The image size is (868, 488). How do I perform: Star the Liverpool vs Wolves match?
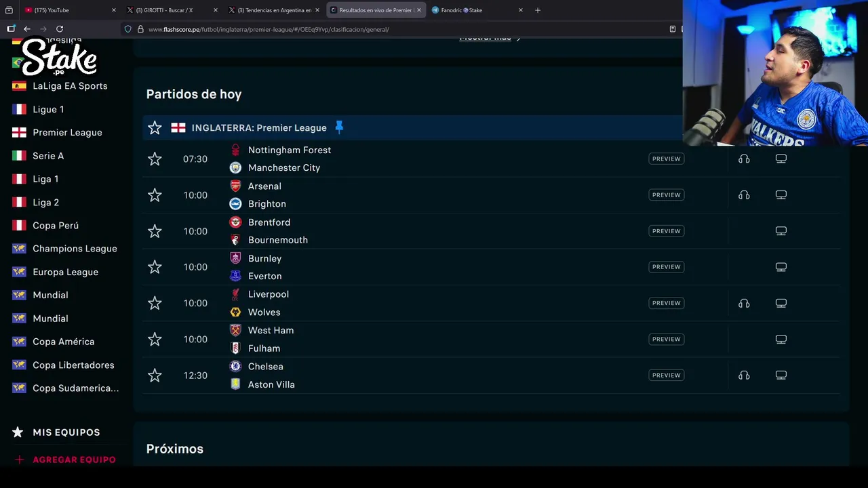[155, 303]
